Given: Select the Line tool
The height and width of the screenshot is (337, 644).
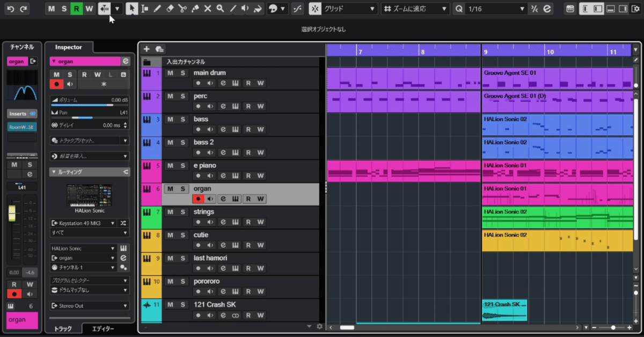Looking at the screenshot, I should (233, 9).
